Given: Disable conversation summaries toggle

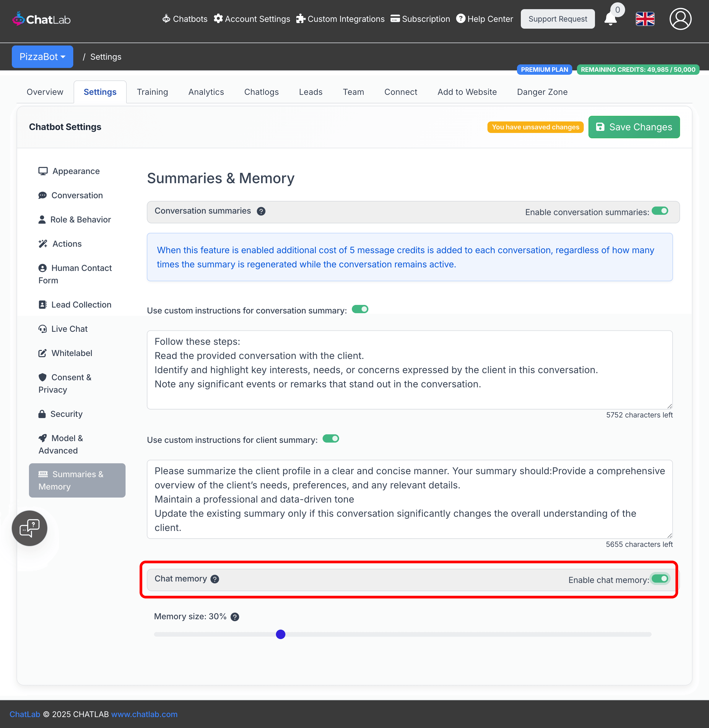Looking at the screenshot, I should 660,211.
